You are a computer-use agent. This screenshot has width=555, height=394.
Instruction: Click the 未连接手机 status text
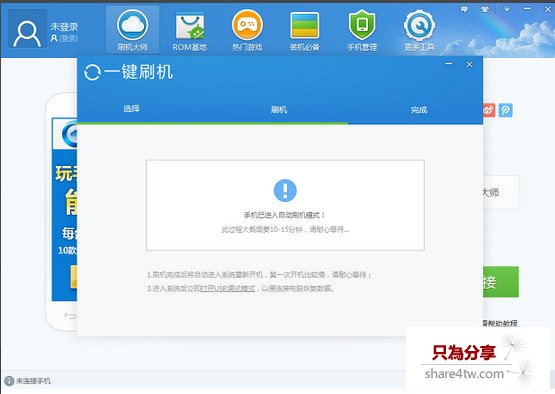pos(33,381)
